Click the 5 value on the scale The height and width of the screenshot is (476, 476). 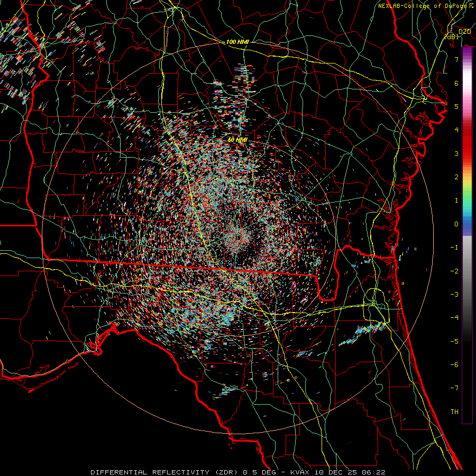point(456,106)
